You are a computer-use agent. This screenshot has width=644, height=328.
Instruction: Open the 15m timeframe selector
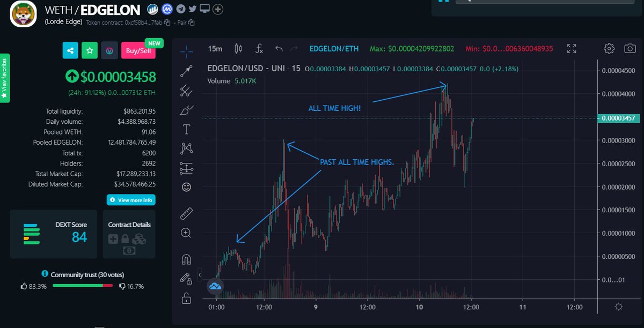click(x=215, y=48)
